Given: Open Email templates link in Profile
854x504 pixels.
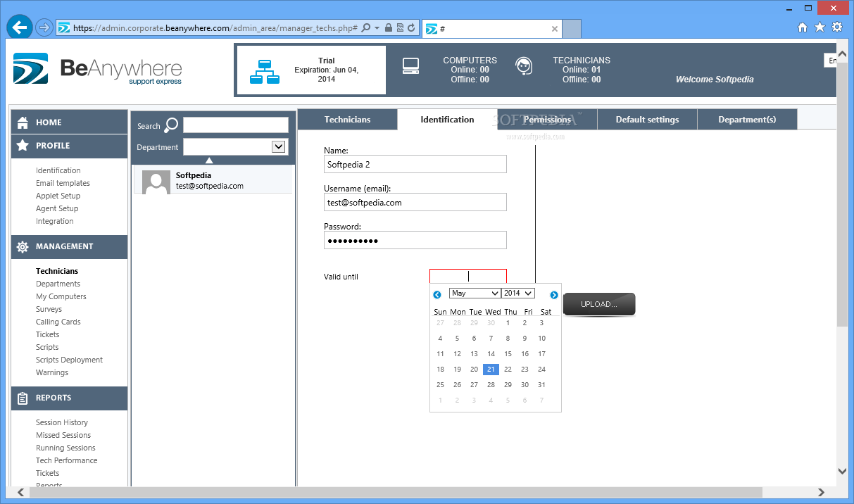Looking at the screenshot, I should pos(63,183).
